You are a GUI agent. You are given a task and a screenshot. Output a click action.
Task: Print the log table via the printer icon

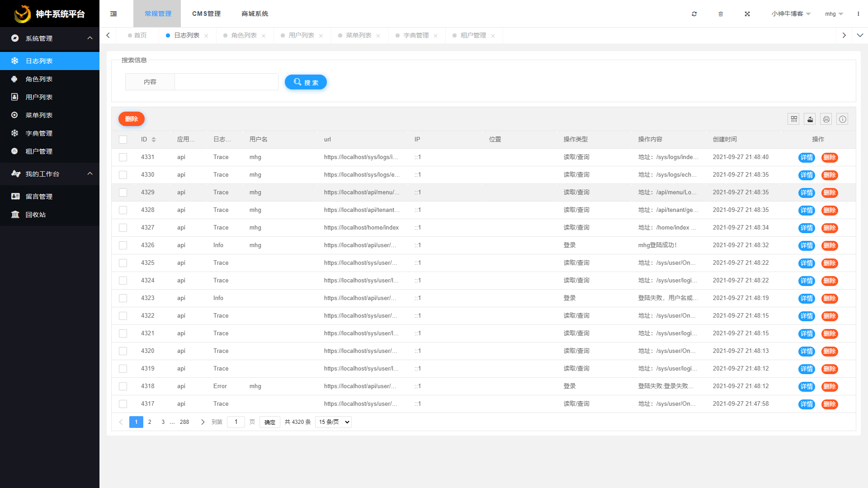[x=826, y=119]
